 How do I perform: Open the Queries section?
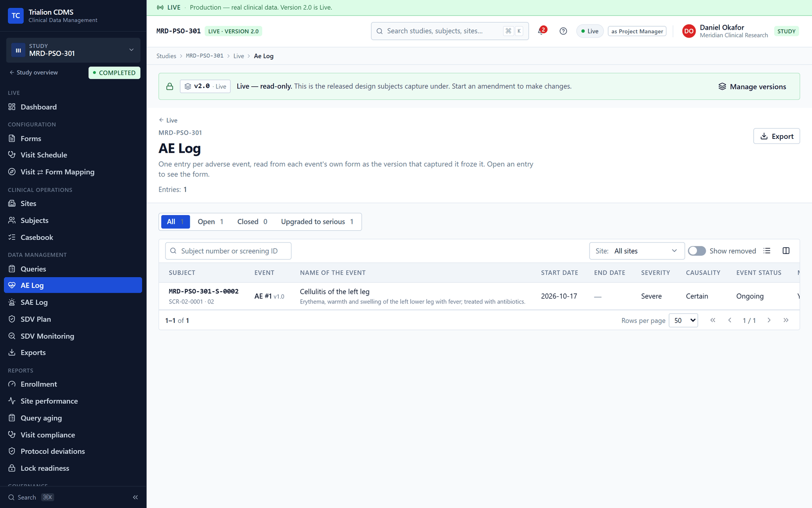(x=73, y=269)
